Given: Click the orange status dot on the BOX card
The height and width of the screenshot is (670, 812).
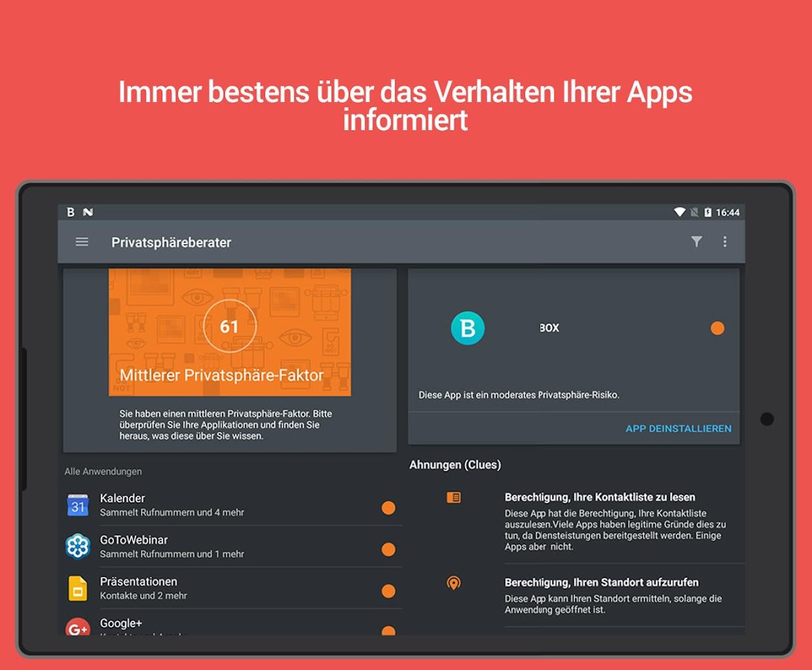Looking at the screenshot, I should 717,328.
